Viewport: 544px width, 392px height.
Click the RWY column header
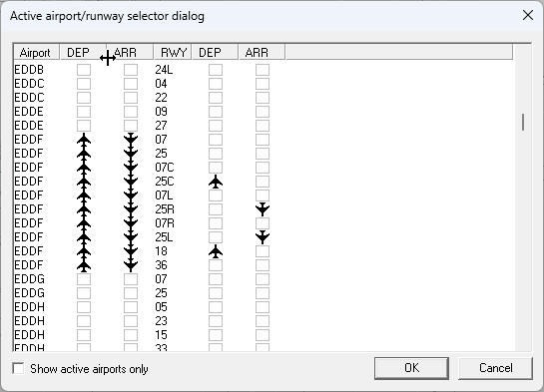tap(173, 52)
